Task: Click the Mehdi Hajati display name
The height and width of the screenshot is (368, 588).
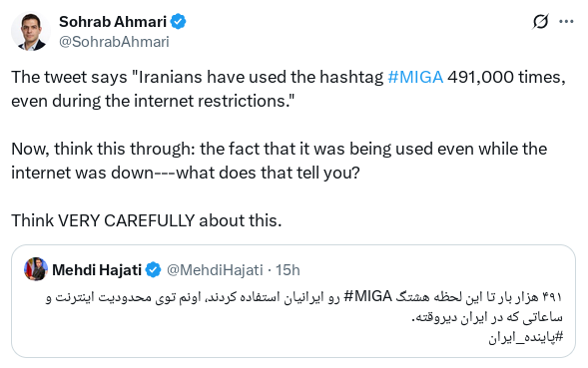Action: (x=97, y=270)
